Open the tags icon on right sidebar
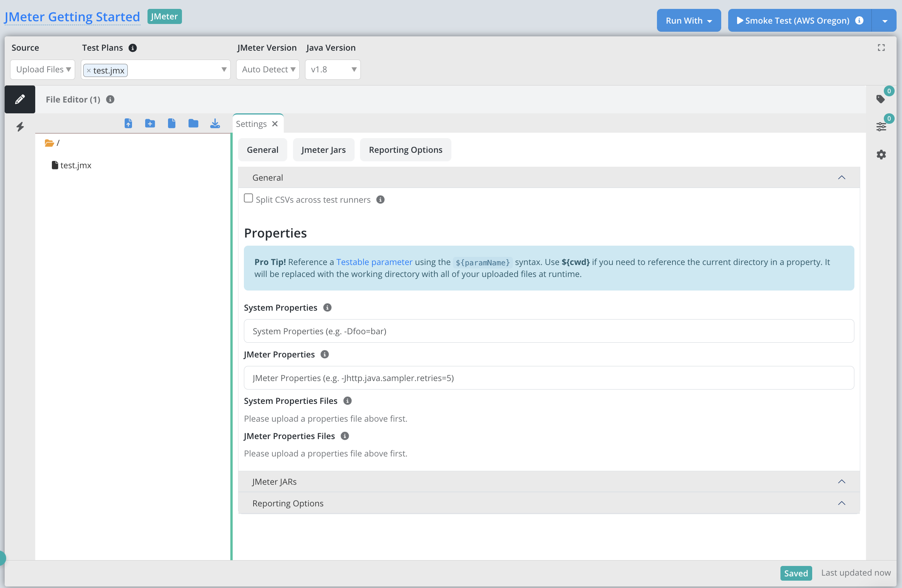 coord(881,99)
